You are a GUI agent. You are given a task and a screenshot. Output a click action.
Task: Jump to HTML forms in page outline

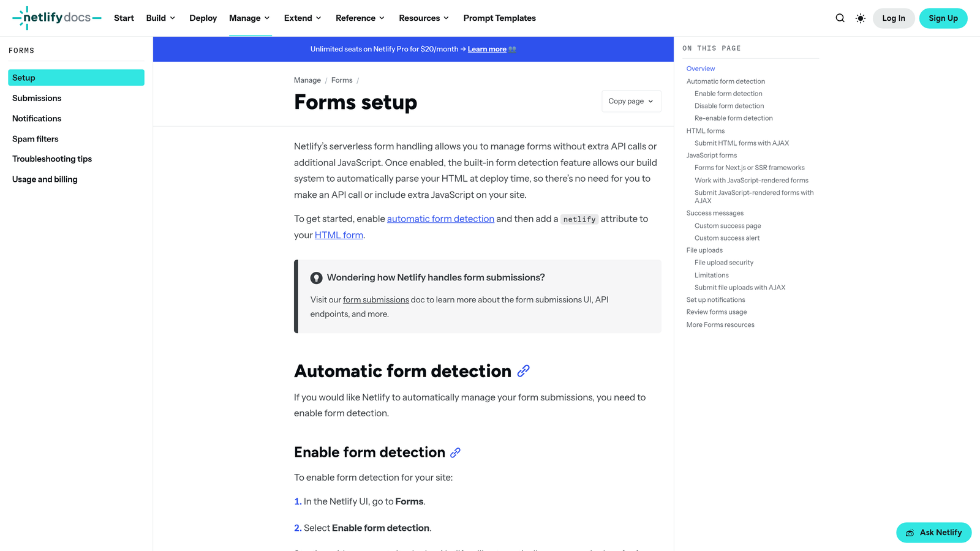[706, 131]
